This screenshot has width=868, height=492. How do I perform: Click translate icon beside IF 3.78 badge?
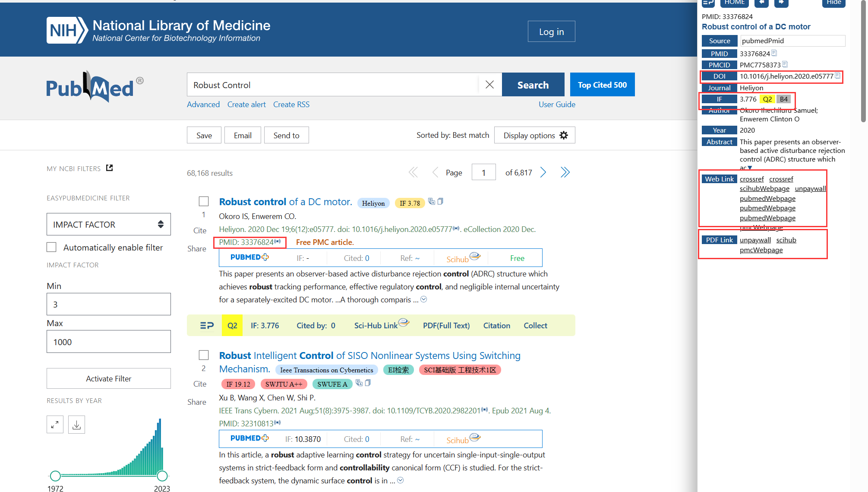click(x=432, y=201)
